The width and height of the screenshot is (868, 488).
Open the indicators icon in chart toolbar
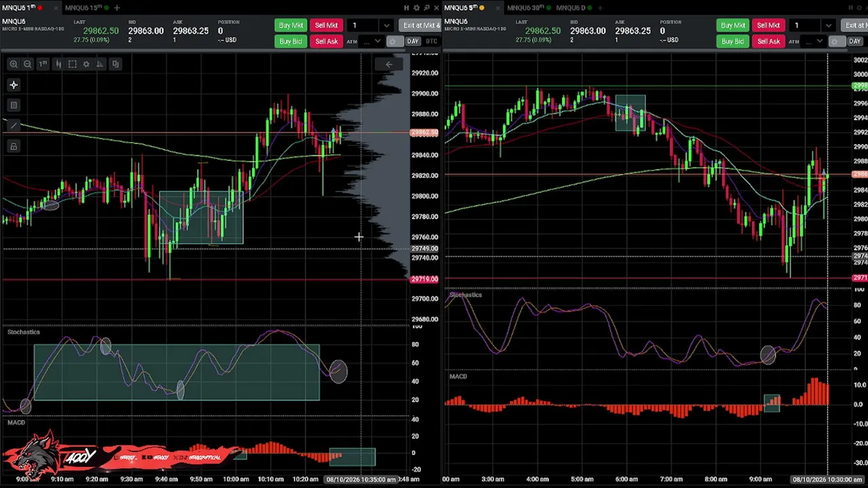[100, 64]
